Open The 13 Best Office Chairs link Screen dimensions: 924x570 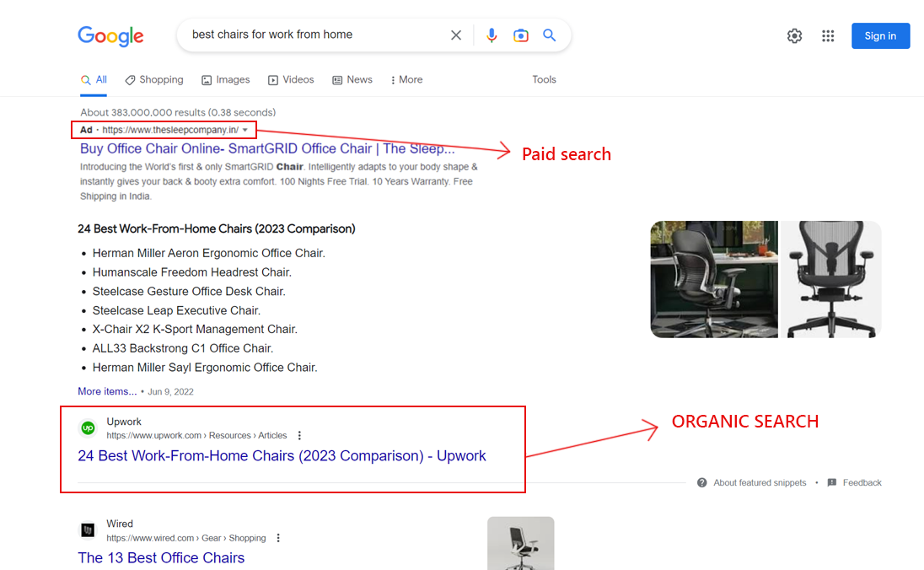(x=161, y=557)
